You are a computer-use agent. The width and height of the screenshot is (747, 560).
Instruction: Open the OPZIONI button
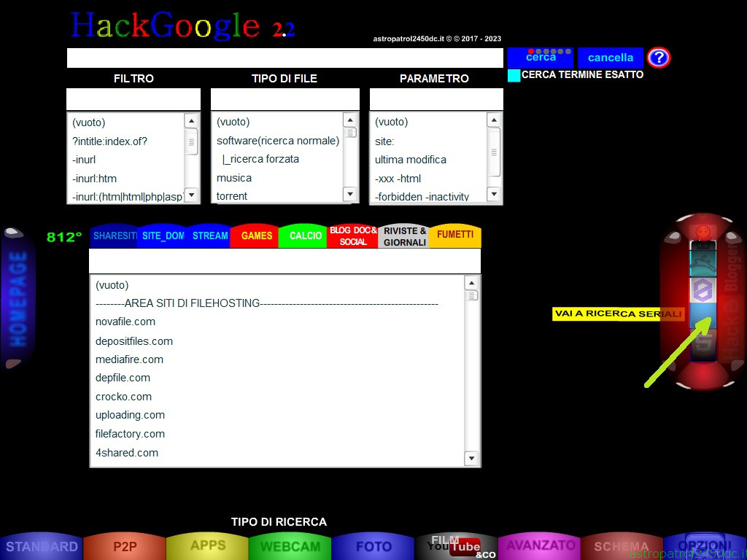705,546
